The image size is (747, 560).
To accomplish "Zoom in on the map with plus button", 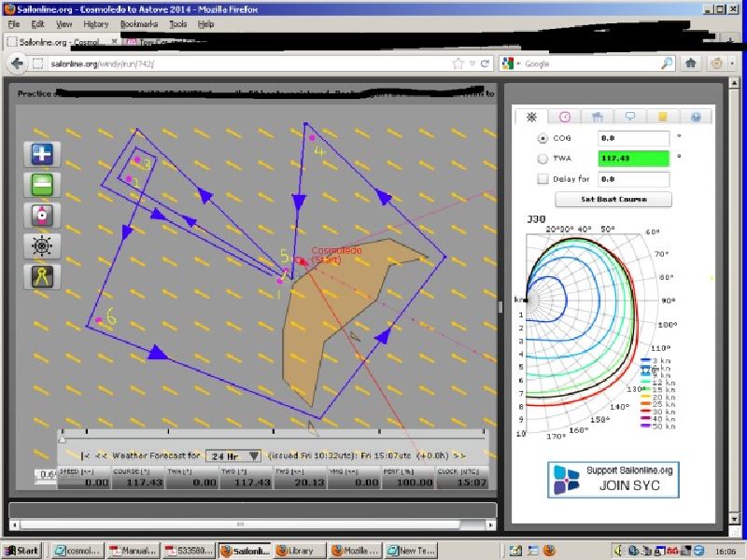I will click(x=42, y=154).
